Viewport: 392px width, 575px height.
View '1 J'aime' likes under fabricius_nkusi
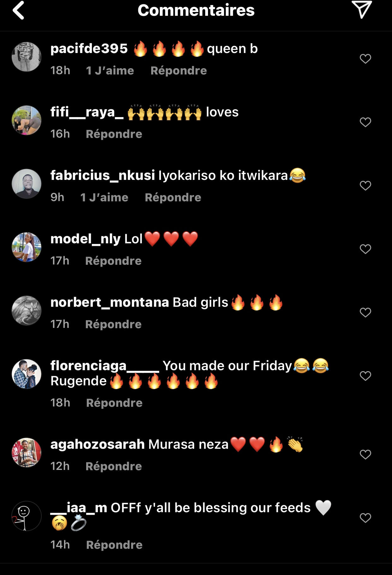click(x=104, y=198)
